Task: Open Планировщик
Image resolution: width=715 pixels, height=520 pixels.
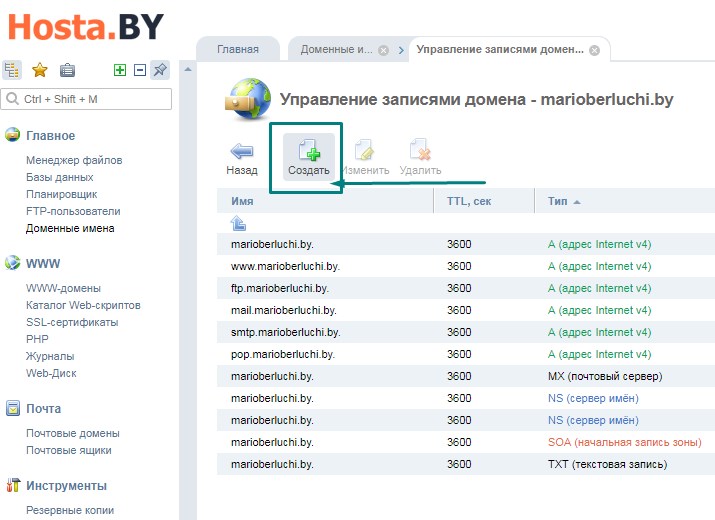Action: pyautogui.click(x=62, y=194)
